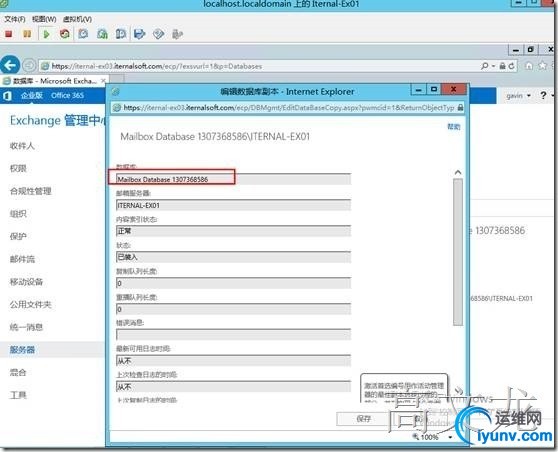The height and width of the screenshot is (452, 558).
Task: Click the dialog address bar URL
Action: (289, 107)
